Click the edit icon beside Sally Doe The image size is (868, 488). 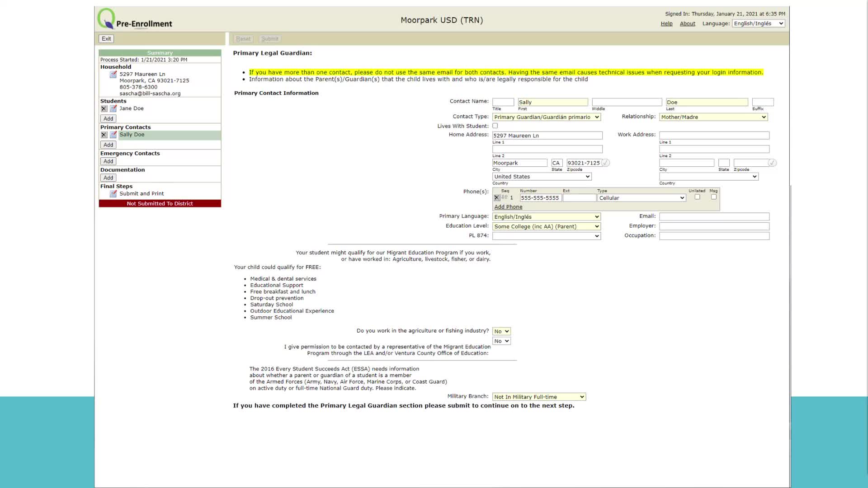113,135
